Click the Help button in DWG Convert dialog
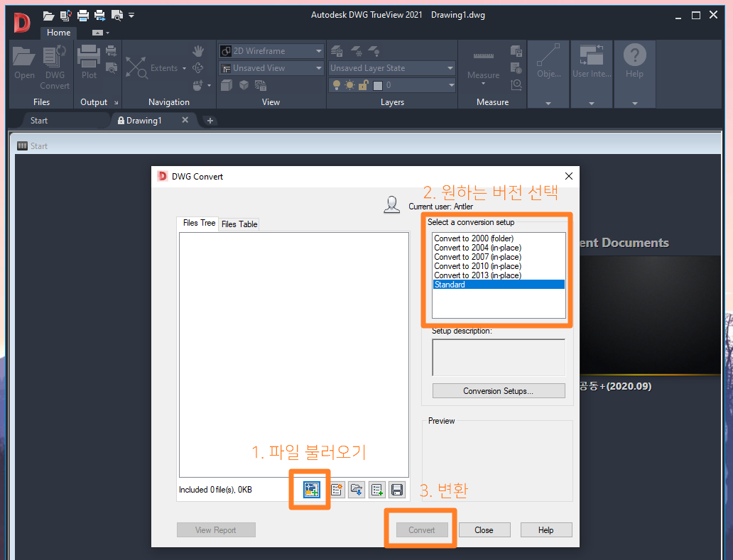Image resolution: width=733 pixels, height=560 pixels. click(x=545, y=530)
